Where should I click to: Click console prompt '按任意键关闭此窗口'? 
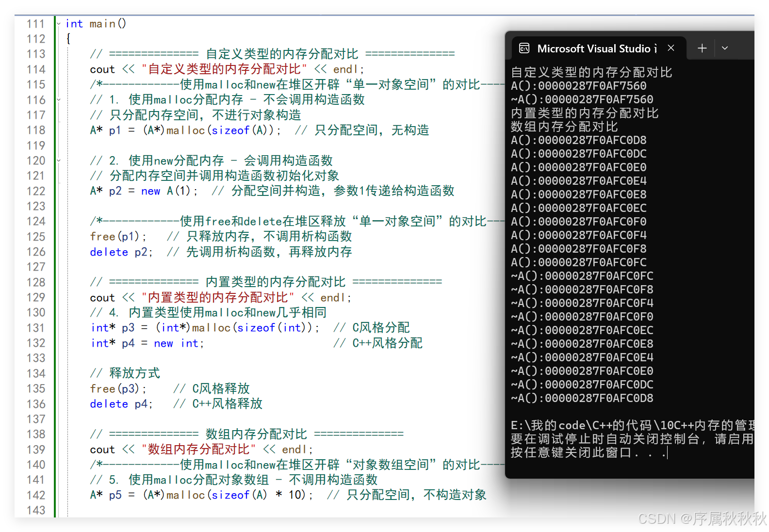pyautogui.click(x=571, y=452)
